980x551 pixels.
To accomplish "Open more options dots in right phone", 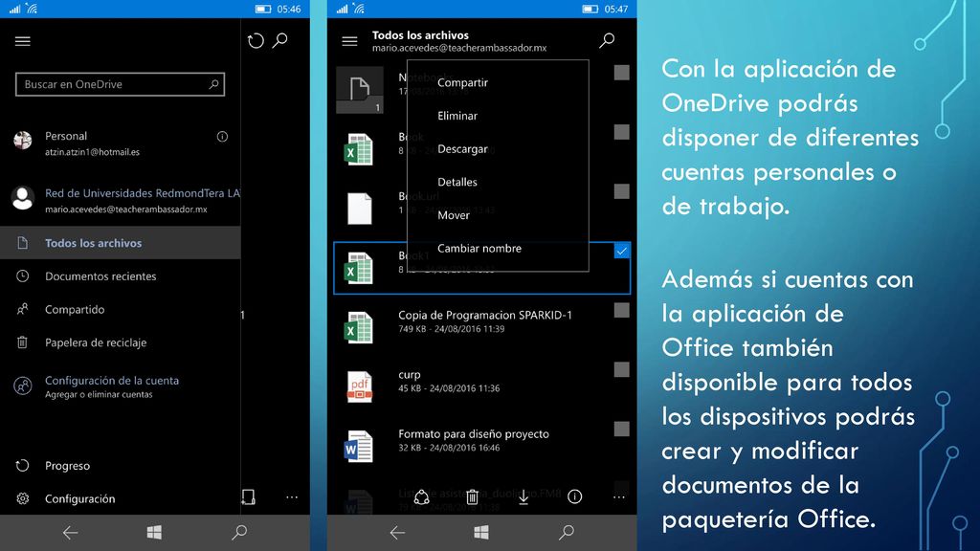I will [x=619, y=497].
